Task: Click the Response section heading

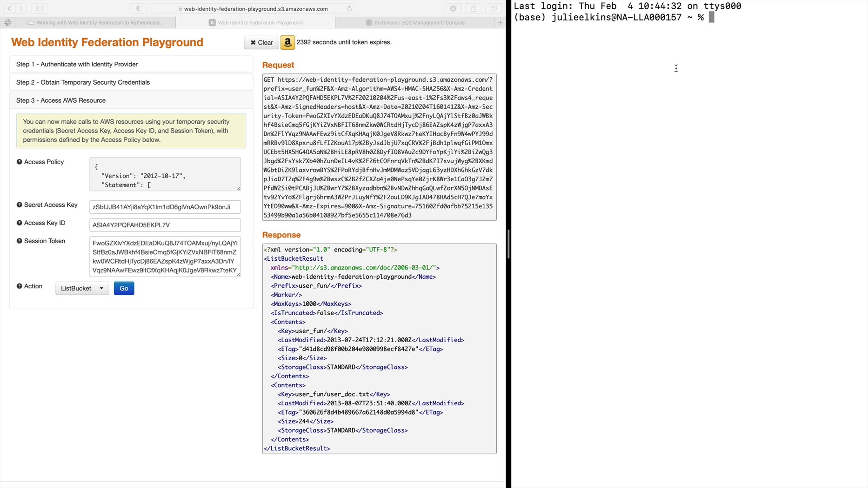Action: tap(281, 235)
